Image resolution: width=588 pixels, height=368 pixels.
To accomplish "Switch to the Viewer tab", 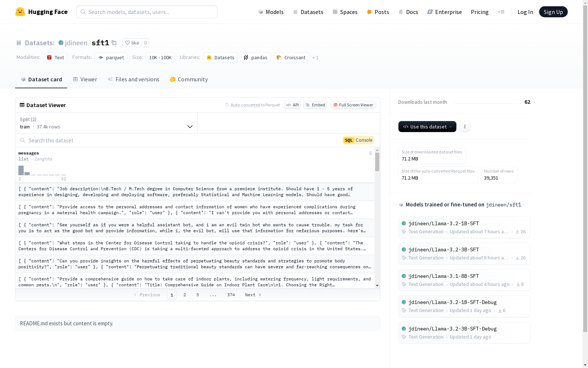I will pos(85,79).
